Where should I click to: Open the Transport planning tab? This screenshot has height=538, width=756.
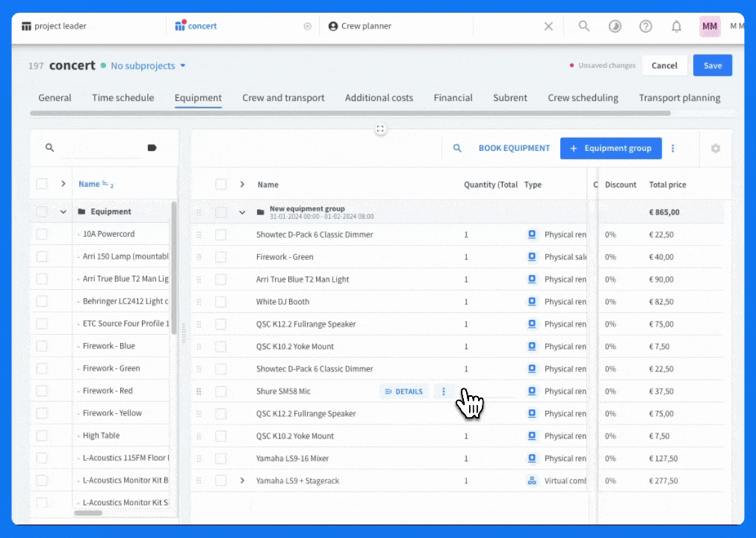point(679,98)
